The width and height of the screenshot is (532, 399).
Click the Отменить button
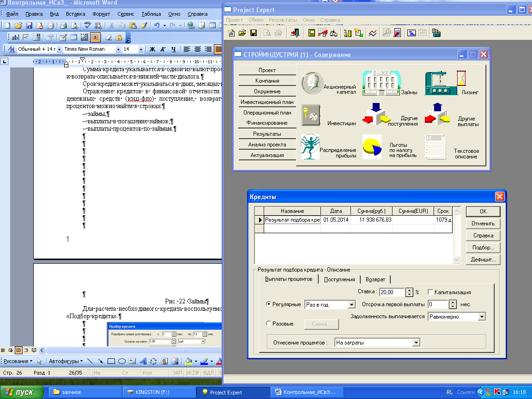[483, 224]
